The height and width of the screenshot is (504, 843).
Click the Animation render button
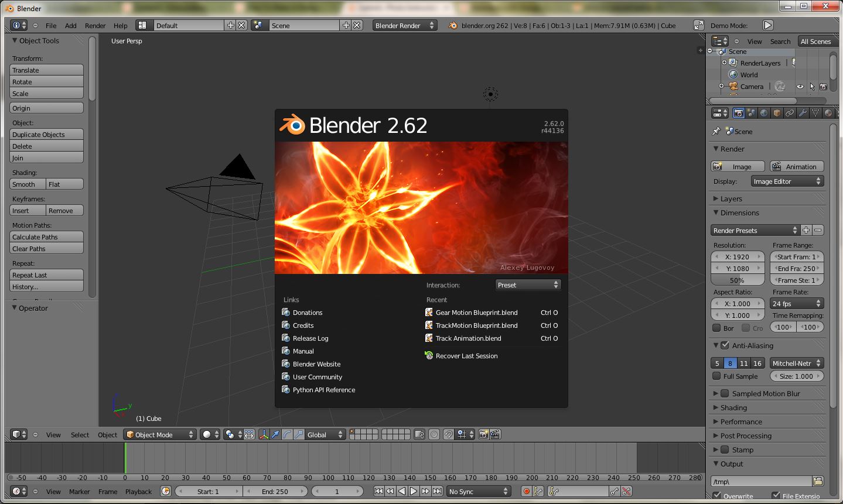click(797, 167)
